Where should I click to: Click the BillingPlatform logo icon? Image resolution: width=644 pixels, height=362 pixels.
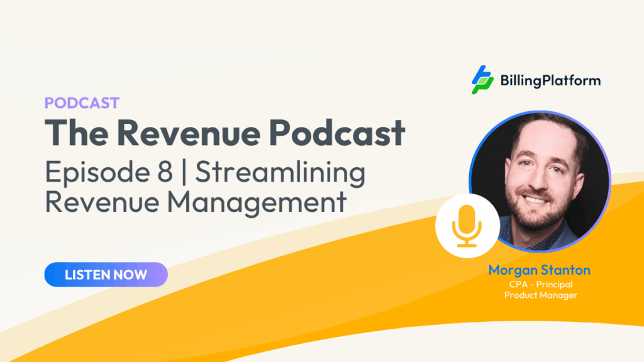click(x=482, y=80)
